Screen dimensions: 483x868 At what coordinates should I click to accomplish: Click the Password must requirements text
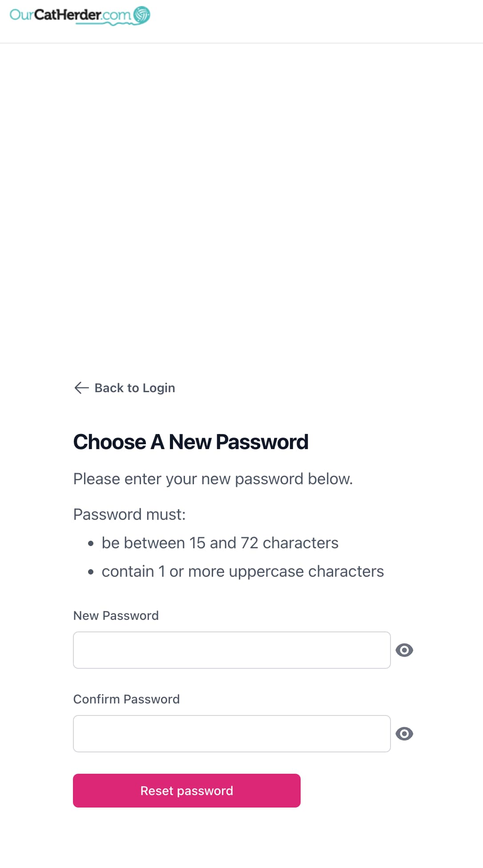coord(130,514)
